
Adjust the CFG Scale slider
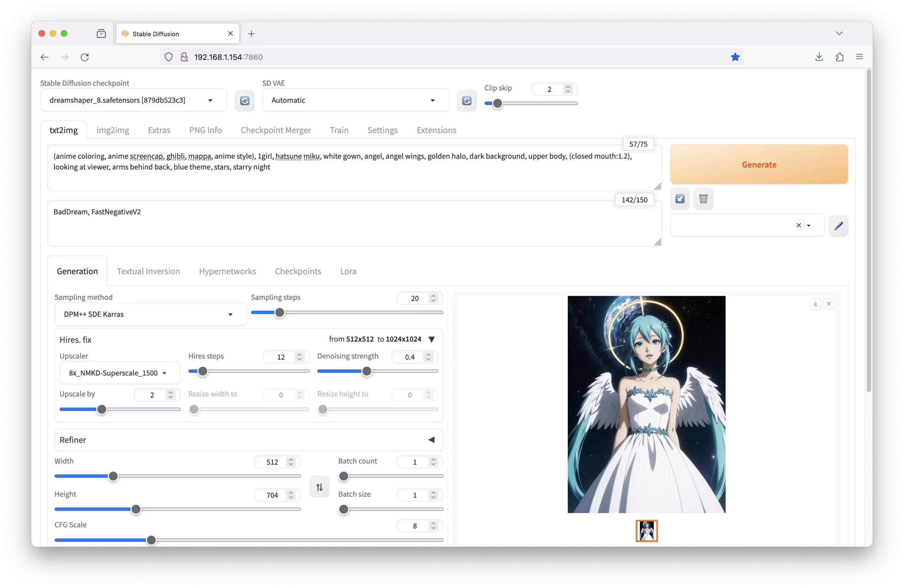(x=248, y=540)
